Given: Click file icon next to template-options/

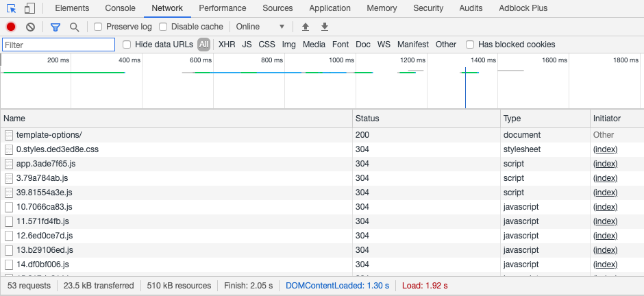Looking at the screenshot, I should [x=9, y=135].
